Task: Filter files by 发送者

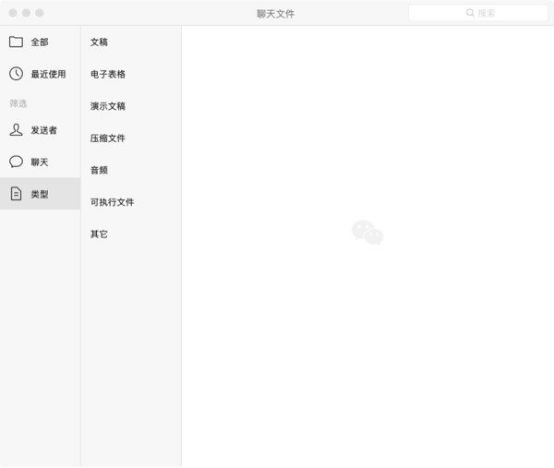Action: (x=40, y=130)
